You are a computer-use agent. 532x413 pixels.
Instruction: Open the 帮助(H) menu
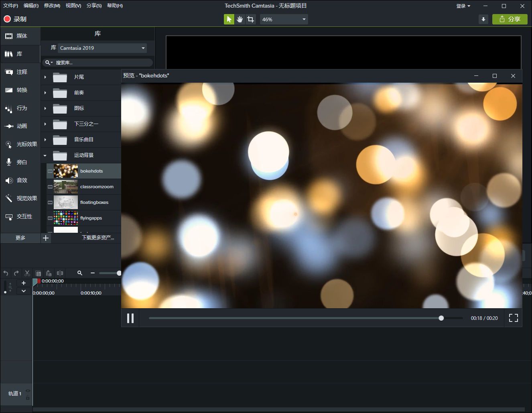[x=115, y=6]
